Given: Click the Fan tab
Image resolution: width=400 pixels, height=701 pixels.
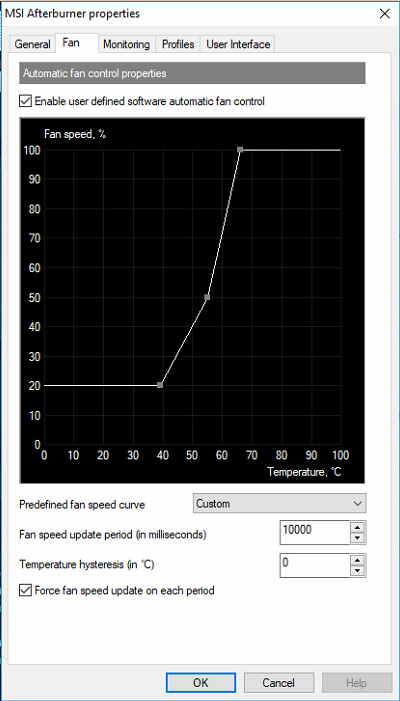Looking at the screenshot, I should (x=71, y=43).
